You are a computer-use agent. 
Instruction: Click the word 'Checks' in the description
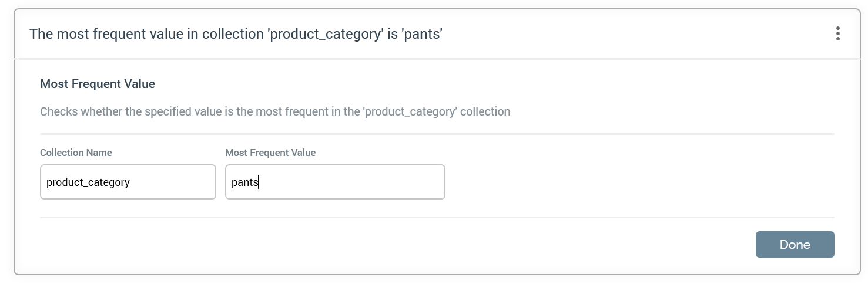point(58,111)
